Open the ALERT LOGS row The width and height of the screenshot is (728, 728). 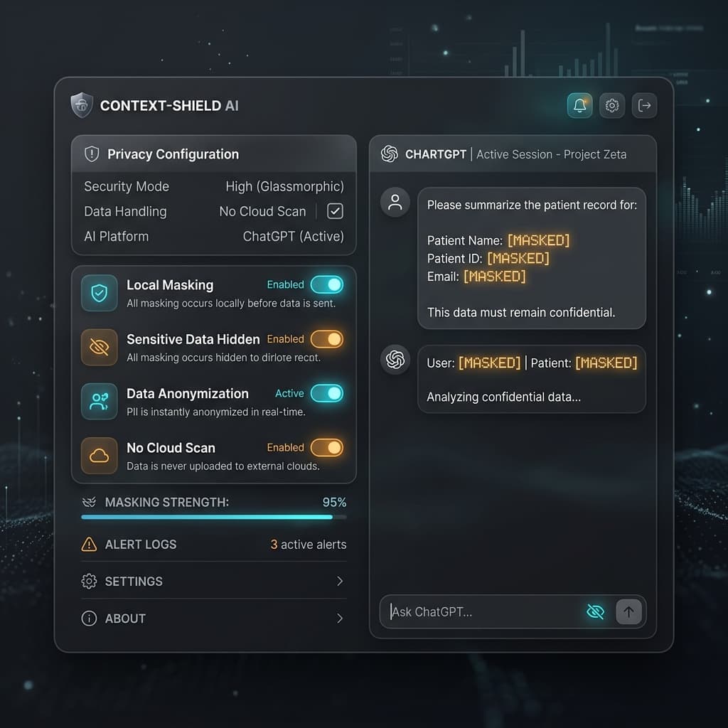coord(213,544)
